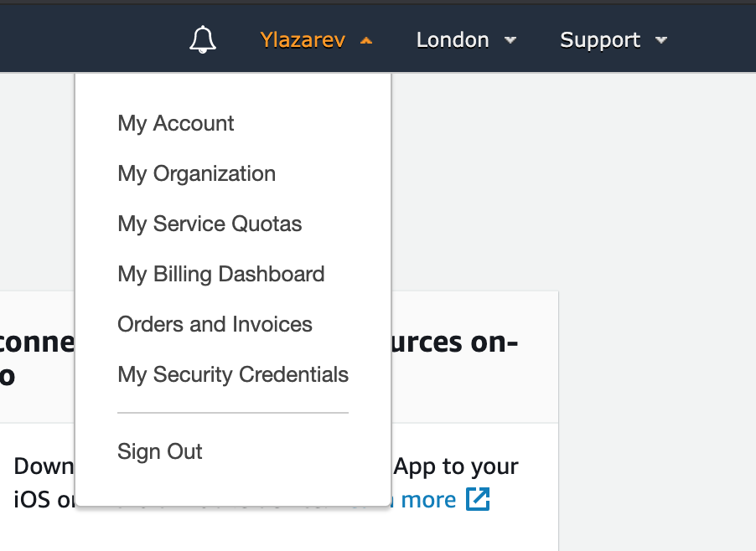Click the separator line above Sign Out
The height and width of the screenshot is (551, 756).
pyautogui.click(x=233, y=413)
